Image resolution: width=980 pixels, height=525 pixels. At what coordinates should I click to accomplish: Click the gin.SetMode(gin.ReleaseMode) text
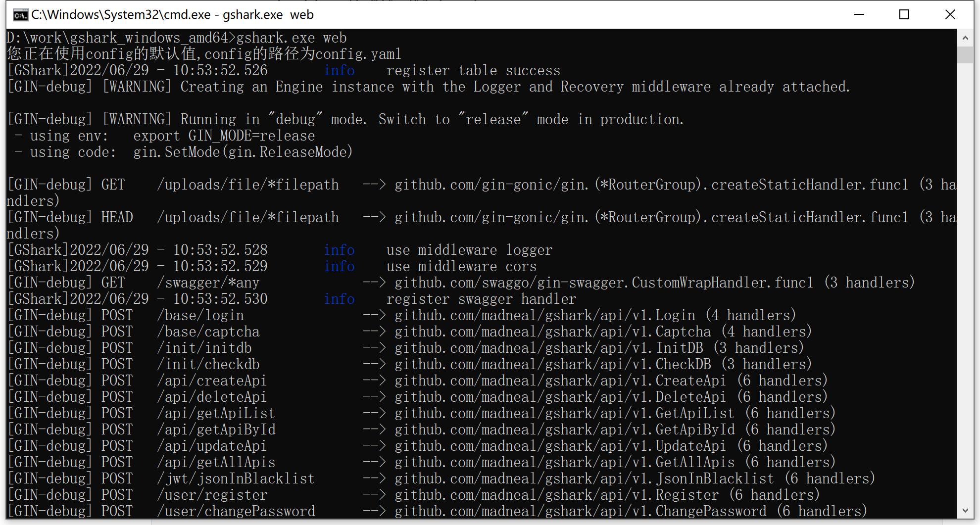[243, 152]
